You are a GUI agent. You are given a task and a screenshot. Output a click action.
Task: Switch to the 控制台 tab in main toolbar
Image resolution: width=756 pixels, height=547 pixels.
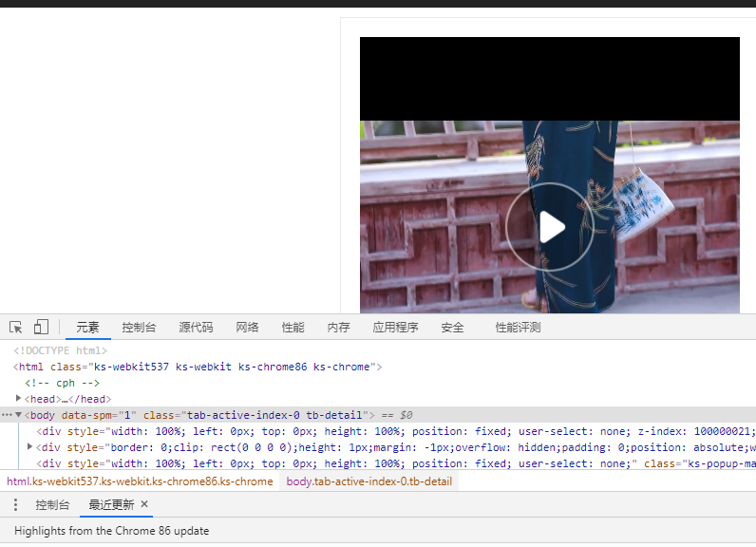click(x=139, y=328)
